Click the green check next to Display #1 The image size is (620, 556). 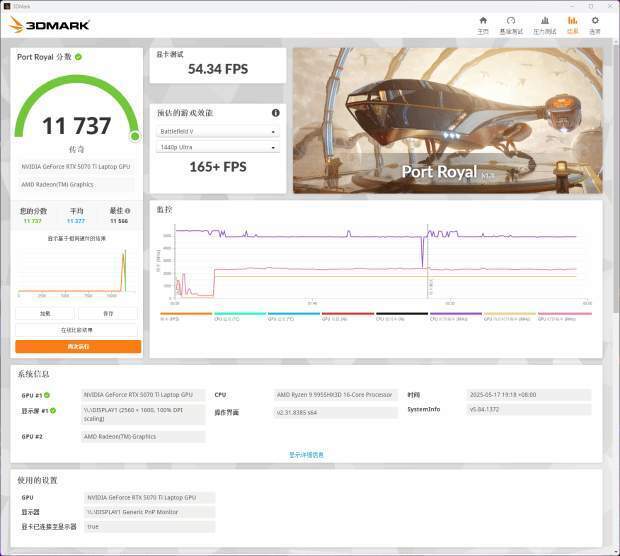[x=53, y=410]
